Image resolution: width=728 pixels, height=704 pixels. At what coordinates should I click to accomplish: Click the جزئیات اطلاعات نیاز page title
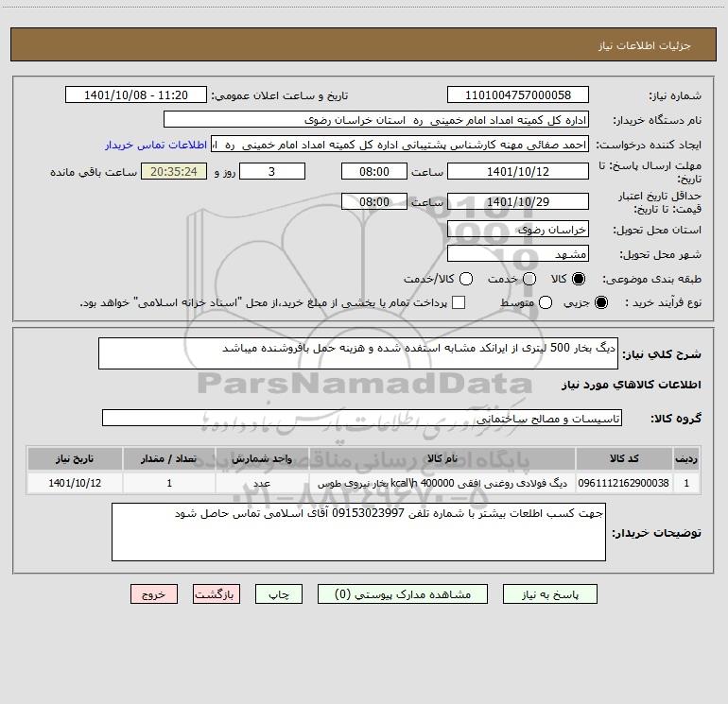point(644,45)
